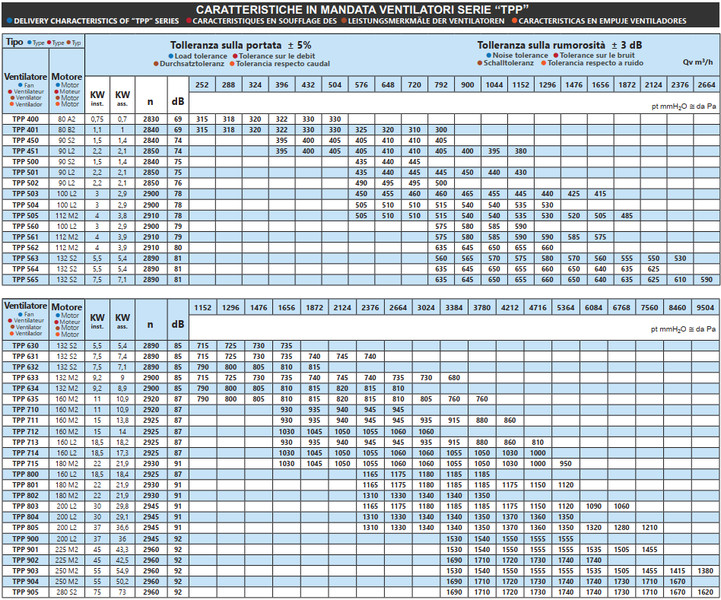Select the TPP 400 row label
Image resolution: width=721 pixels, height=600 pixels.
click(x=25, y=119)
